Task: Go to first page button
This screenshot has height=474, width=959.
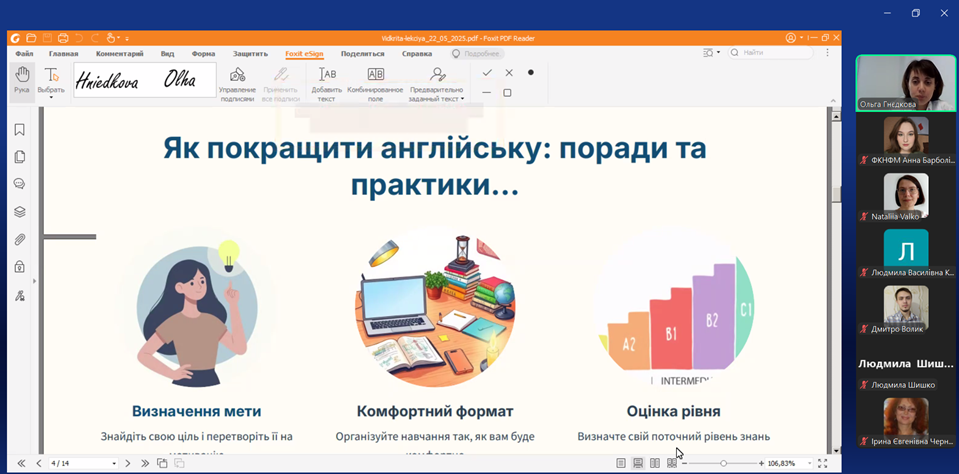Action: (x=21, y=464)
